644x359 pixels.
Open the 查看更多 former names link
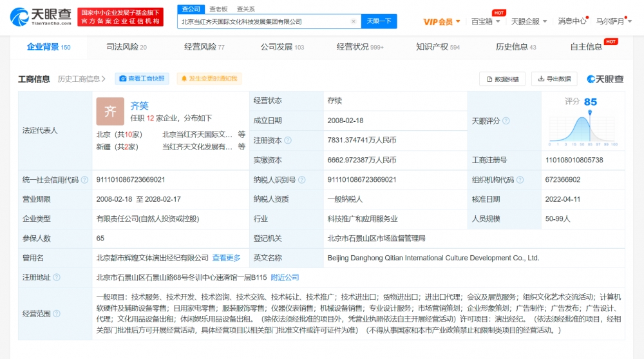226,258
